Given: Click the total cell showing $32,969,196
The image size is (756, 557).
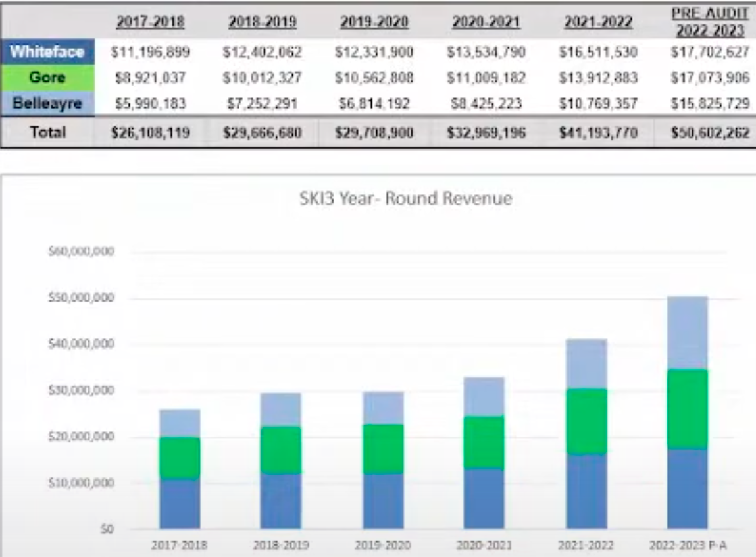Looking at the screenshot, I should [486, 132].
